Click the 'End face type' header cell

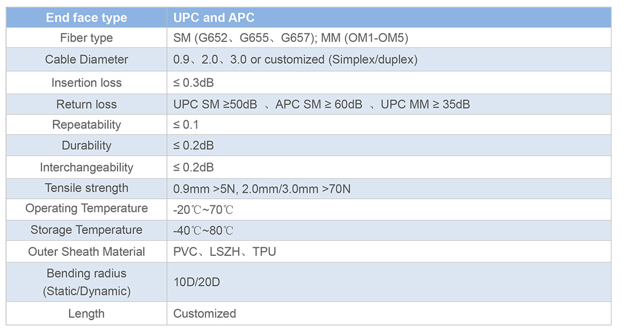click(x=86, y=17)
